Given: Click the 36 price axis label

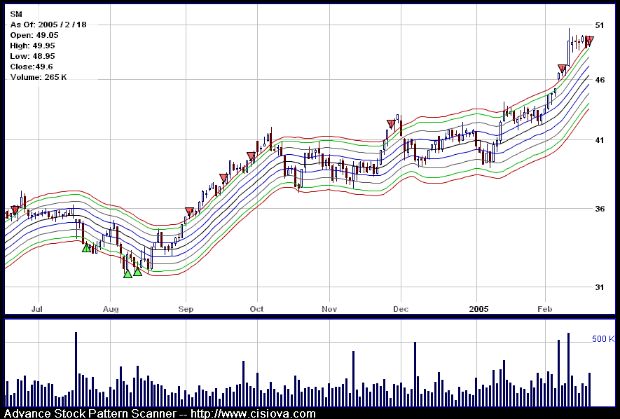Looking at the screenshot, I should point(599,208).
